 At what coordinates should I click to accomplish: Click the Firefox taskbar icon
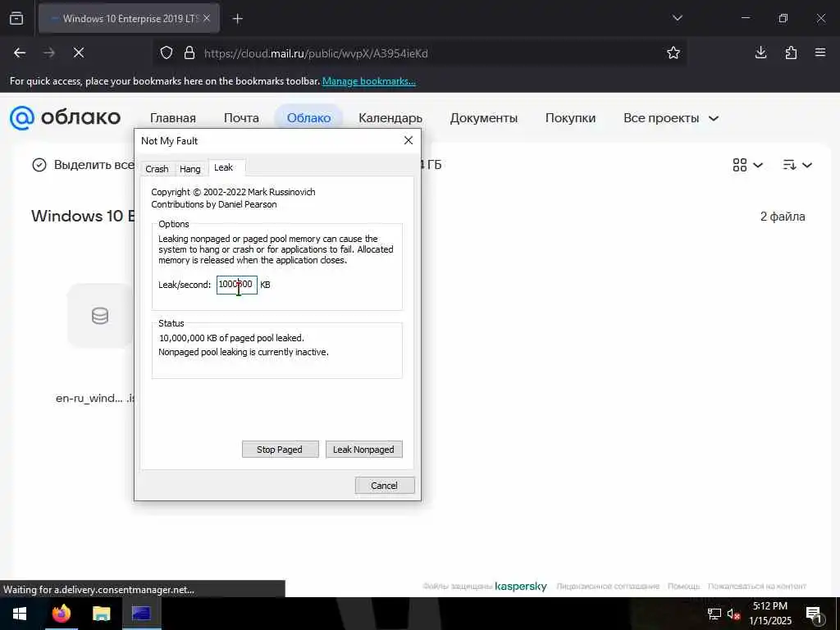pos(61,614)
